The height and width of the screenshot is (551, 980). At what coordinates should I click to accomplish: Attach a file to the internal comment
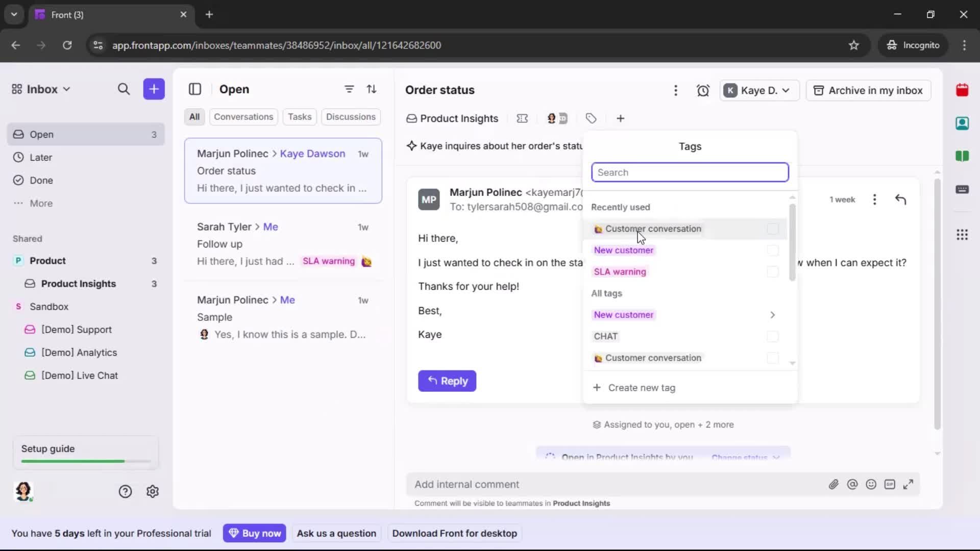tap(834, 484)
